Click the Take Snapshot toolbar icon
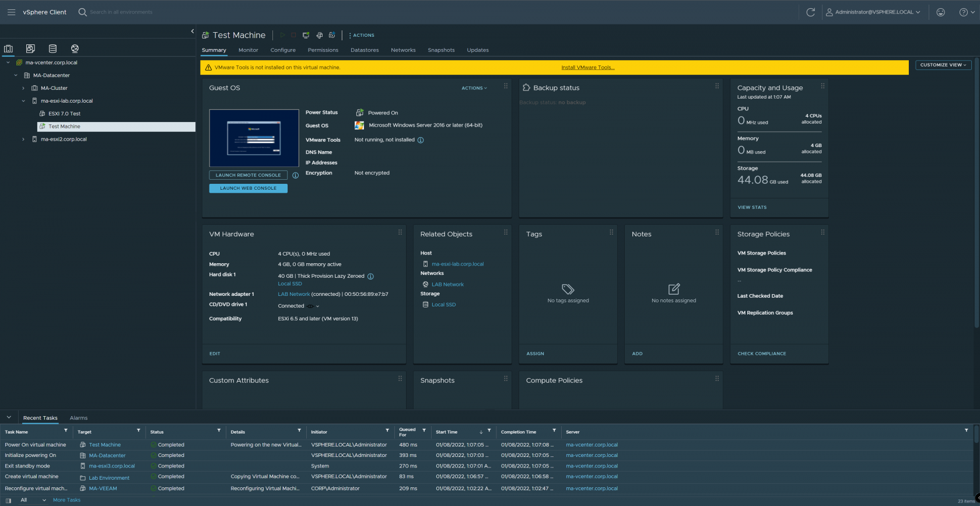 332,35
